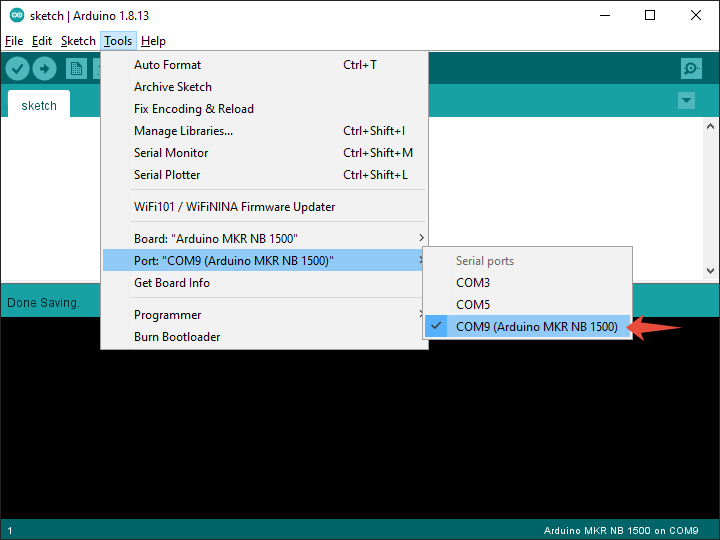The height and width of the screenshot is (540, 720).
Task: Click the Verify checkmark icon
Action: (x=17, y=68)
